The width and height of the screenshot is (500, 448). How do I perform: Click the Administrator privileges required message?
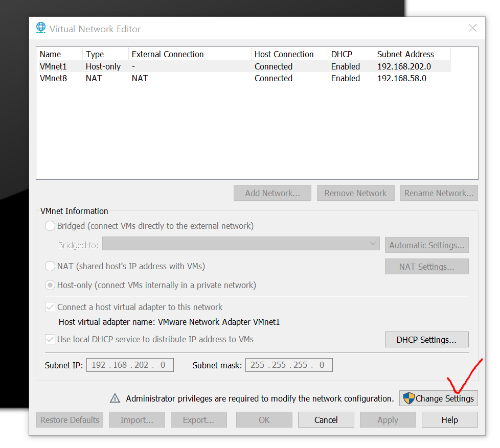[x=260, y=398]
